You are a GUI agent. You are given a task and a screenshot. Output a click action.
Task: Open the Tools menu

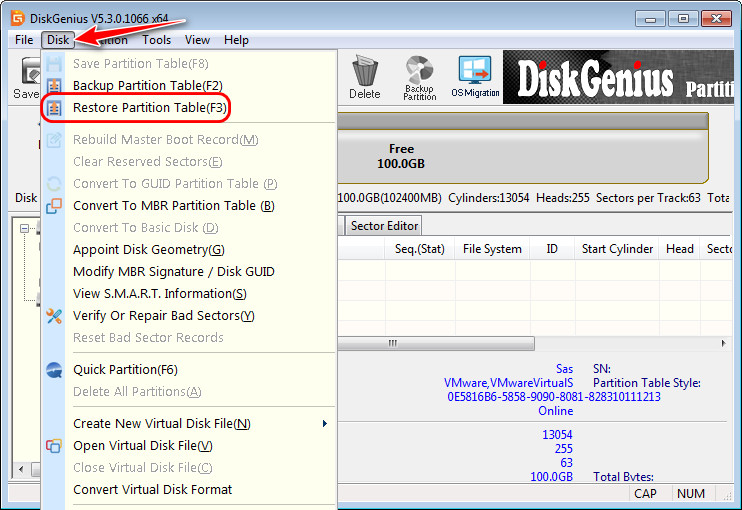point(157,40)
